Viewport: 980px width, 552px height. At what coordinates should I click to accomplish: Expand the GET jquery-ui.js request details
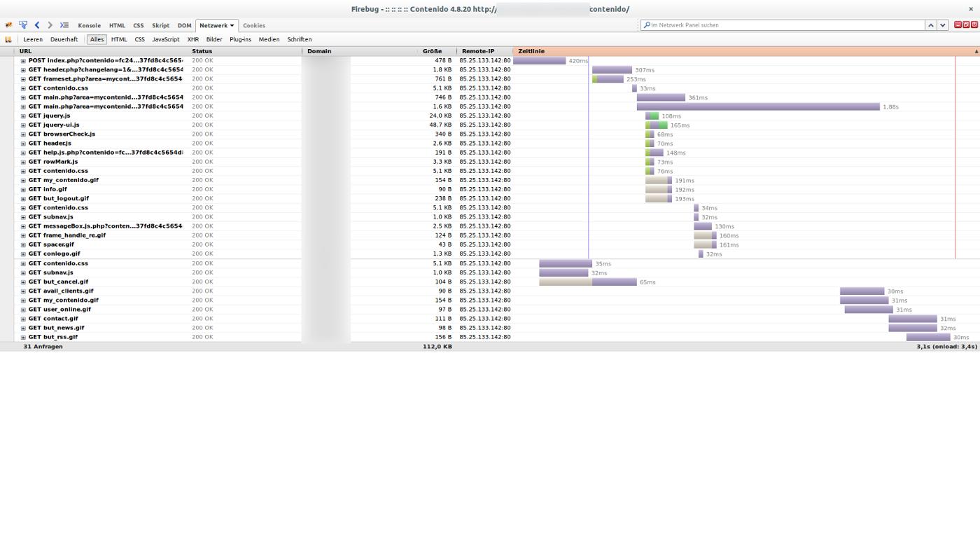tap(23, 125)
